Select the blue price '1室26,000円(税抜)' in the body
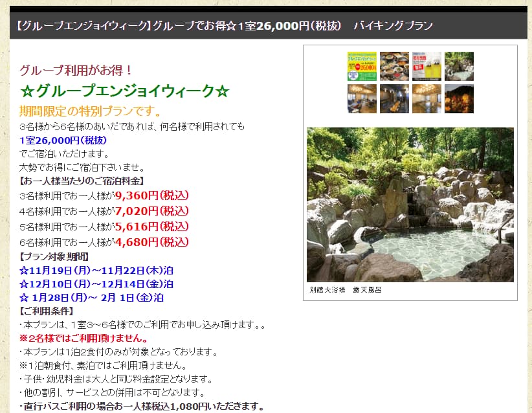The width and height of the screenshot is (532, 413). coord(63,140)
